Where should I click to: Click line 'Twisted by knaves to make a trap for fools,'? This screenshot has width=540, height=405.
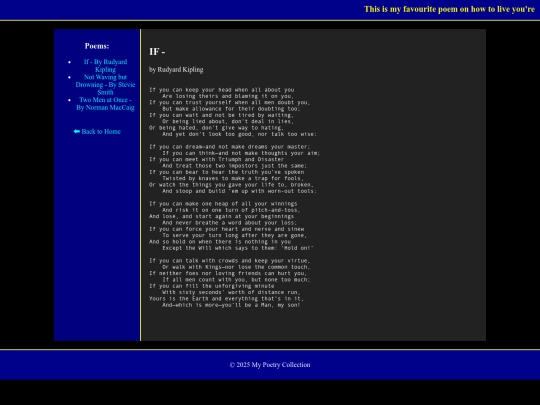[233, 178]
